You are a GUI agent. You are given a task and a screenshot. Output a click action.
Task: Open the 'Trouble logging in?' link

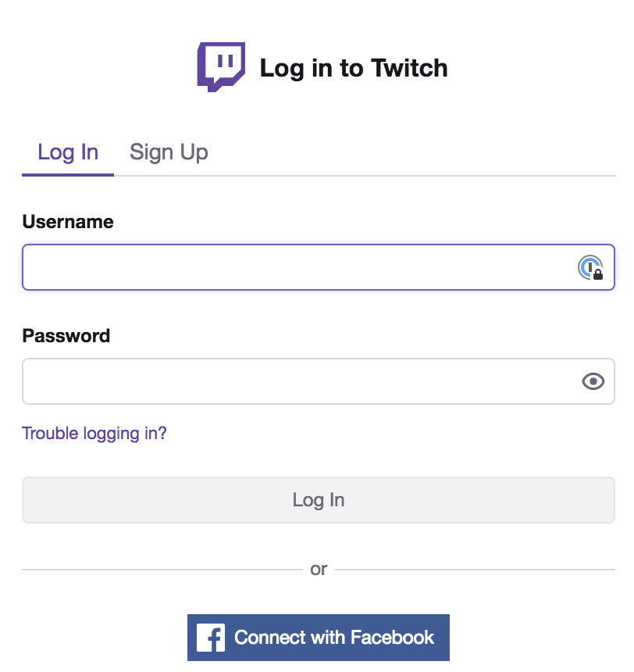point(94,434)
